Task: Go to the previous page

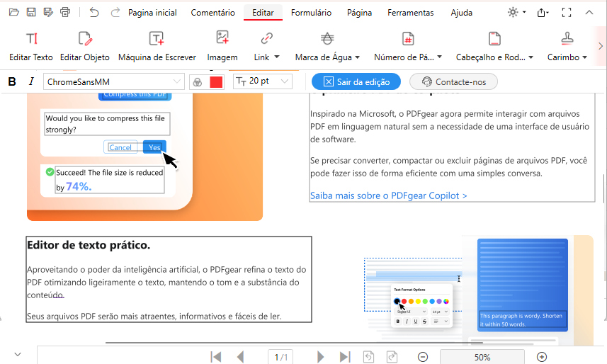Action: [240, 357]
